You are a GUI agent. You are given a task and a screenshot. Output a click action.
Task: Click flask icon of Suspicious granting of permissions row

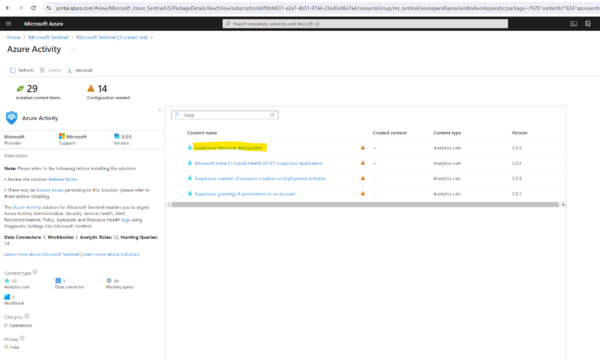pyautogui.click(x=190, y=193)
